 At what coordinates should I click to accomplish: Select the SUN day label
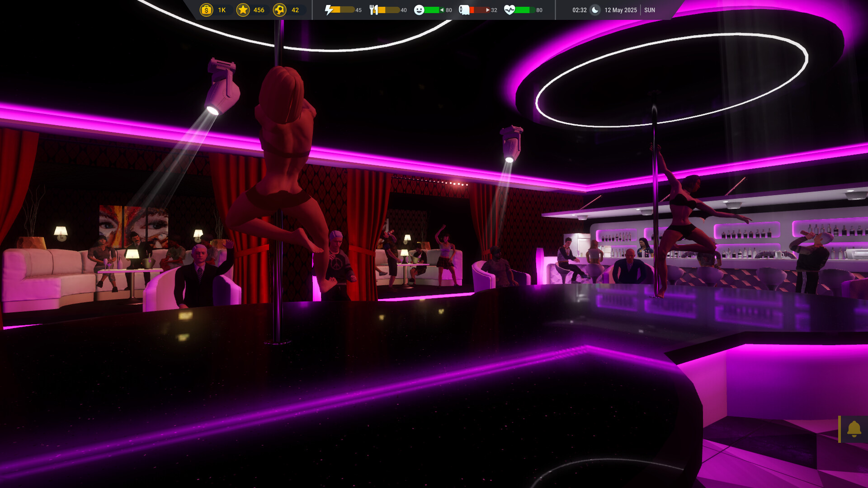click(650, 9)
